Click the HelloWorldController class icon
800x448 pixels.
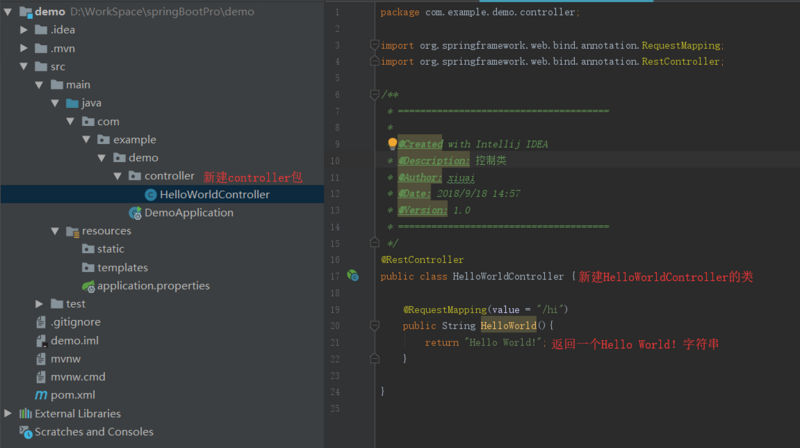[x=150, y=195]
